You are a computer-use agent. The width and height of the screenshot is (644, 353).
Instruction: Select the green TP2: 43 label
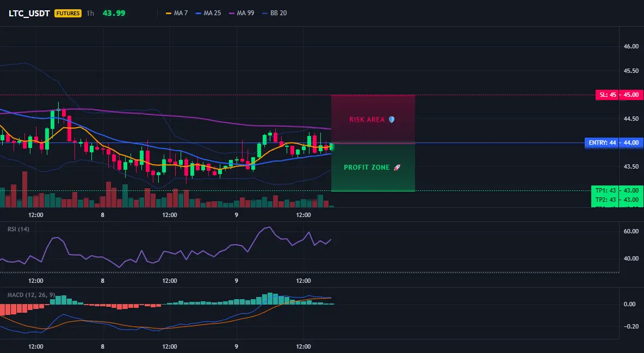click(605, 200)
